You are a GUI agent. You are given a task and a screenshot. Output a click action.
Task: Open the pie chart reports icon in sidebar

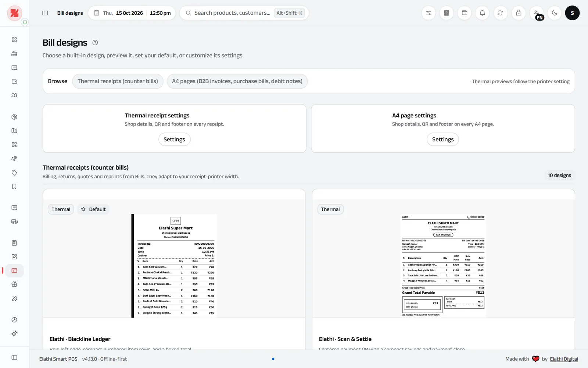tap(14, 320)
